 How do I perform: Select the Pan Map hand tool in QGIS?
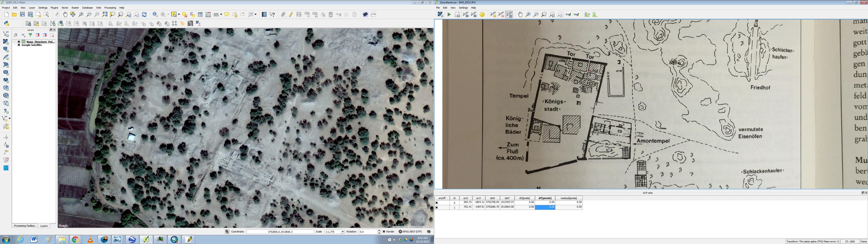(x=65, y=14)
